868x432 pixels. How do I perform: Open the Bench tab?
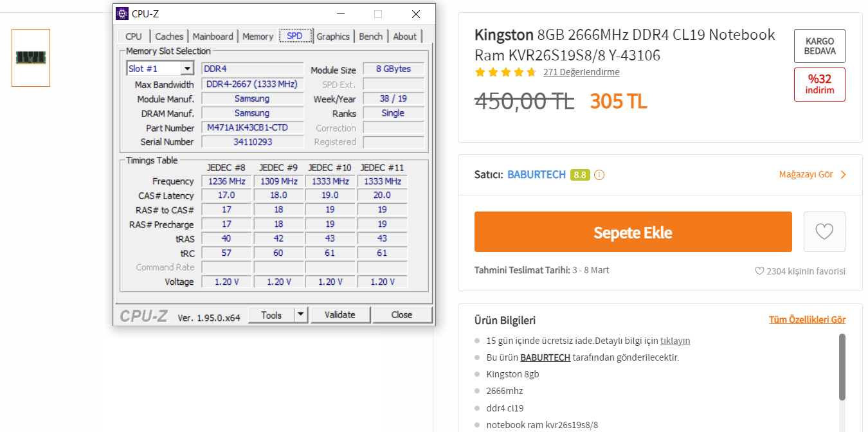370,37
